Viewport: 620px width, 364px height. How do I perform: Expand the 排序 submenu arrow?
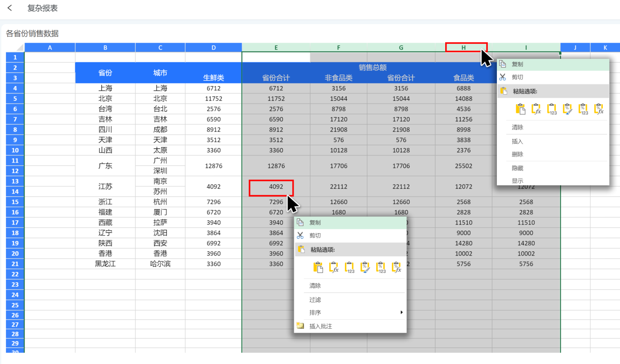(x=401, y=312)
